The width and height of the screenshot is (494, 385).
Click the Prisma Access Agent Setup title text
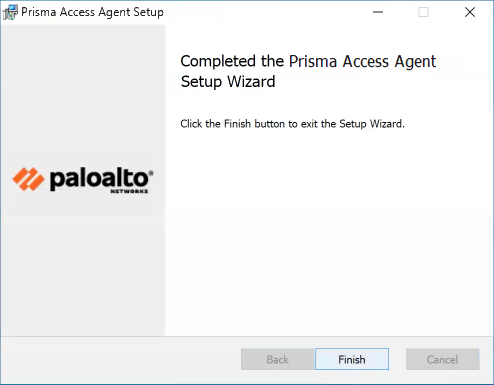coord(92,12)
